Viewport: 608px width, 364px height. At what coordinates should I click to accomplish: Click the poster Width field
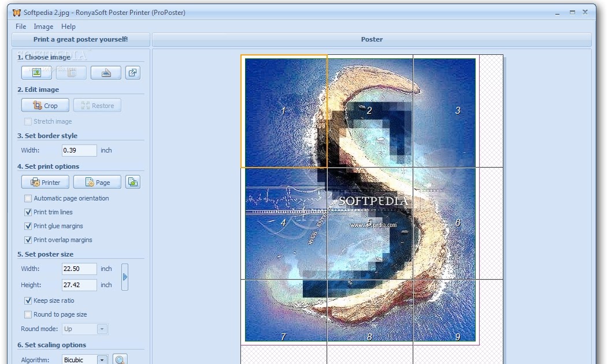pos(79,269)
